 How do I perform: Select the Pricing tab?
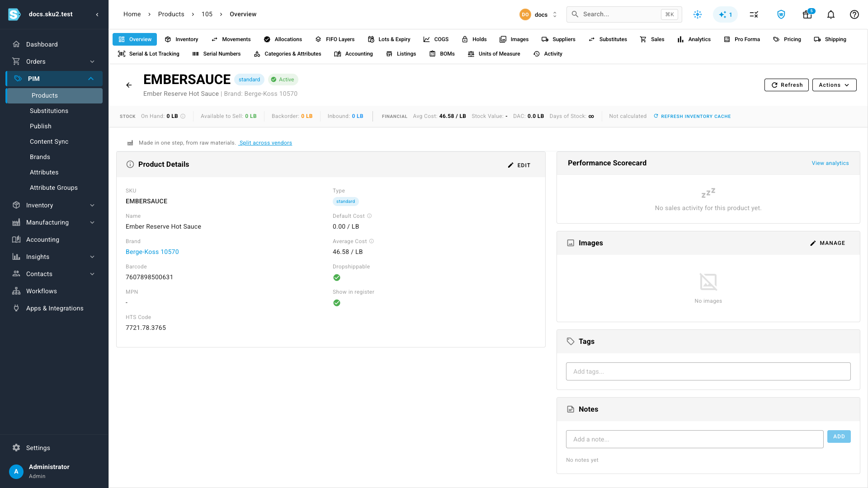tap(787, 39)
